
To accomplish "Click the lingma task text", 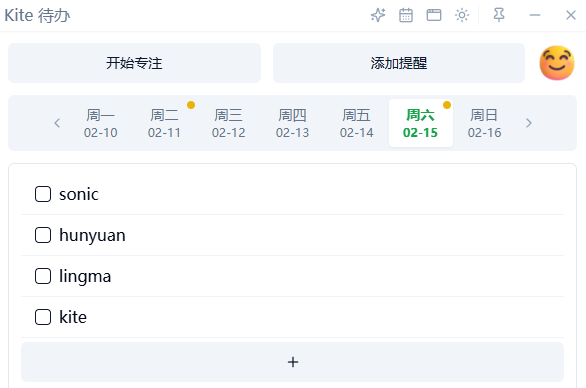I will click(x=85, y=277).
